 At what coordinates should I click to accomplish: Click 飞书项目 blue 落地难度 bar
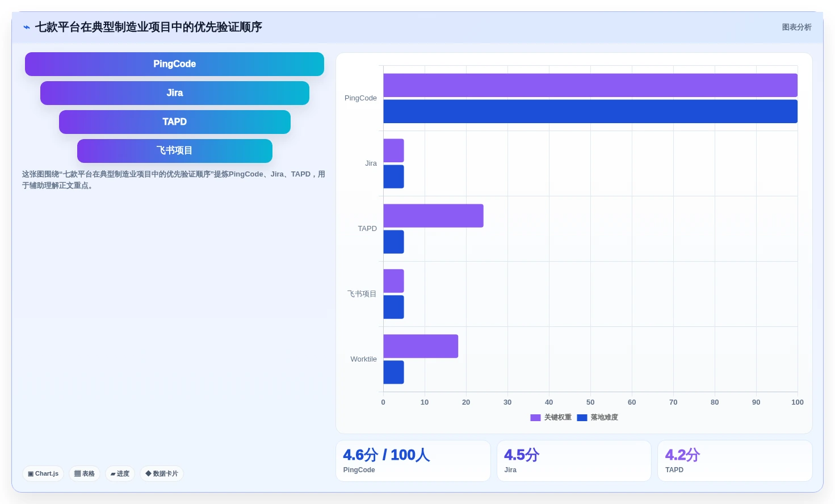pos(393,307)
